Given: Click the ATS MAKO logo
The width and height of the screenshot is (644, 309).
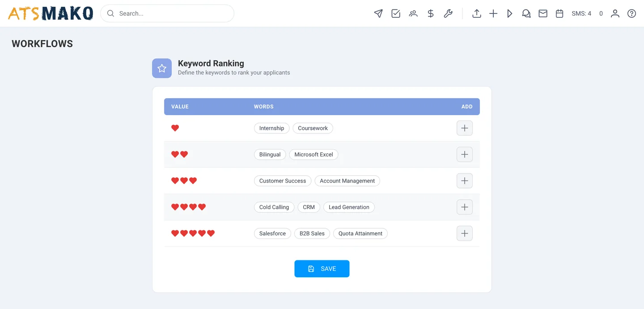Looking at the screenshot, I should click(51, 13).
